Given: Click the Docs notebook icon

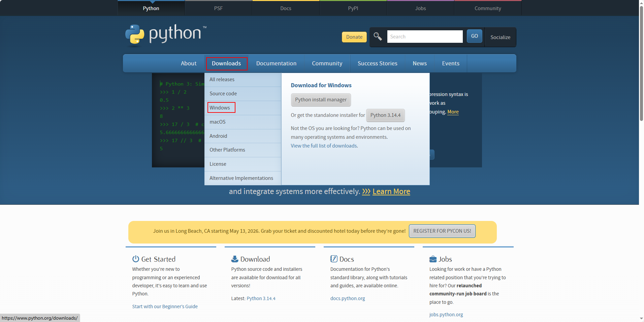Looking at the screenshot, I should (334, 259).
